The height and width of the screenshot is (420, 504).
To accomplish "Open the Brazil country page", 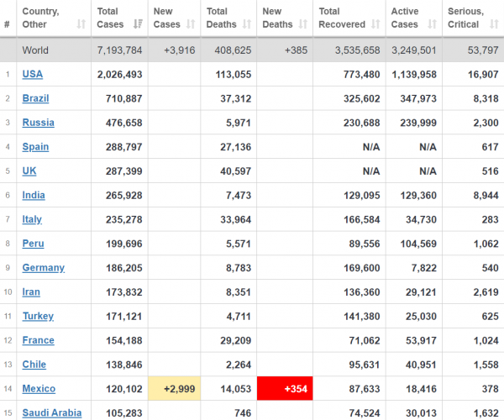I will coord(35,98).
